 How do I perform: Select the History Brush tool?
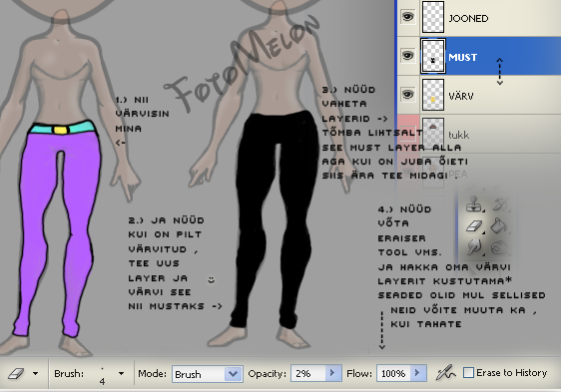499,203
